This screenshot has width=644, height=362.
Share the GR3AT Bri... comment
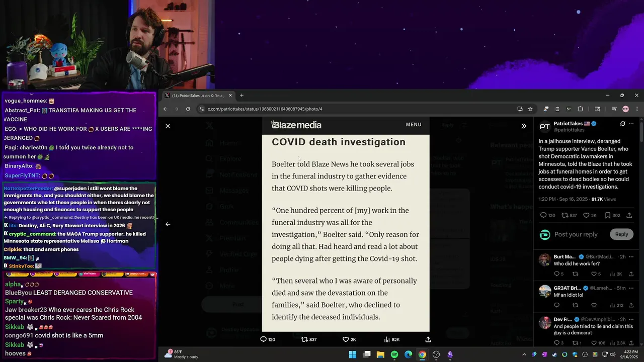click(x=631, y=305)
